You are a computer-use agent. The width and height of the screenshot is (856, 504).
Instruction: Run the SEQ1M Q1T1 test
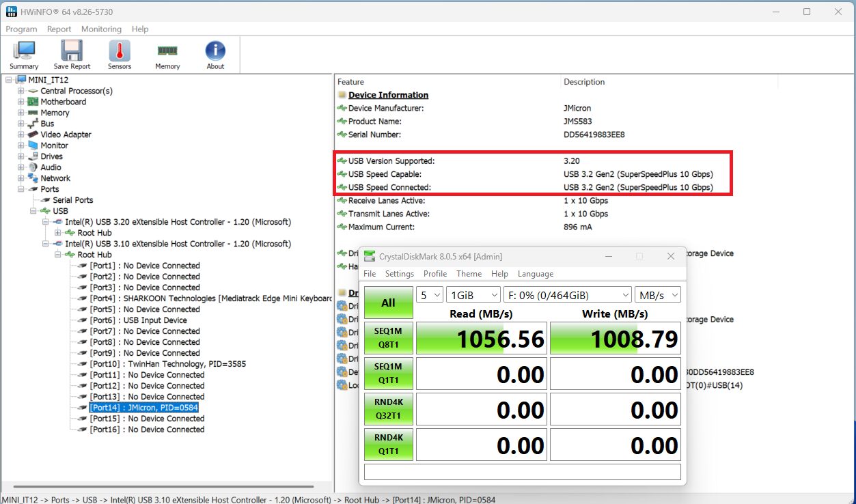pos(388,374)
